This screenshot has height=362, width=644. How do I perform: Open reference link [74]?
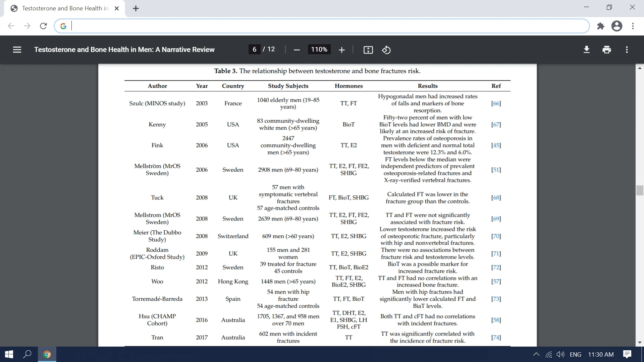[496, 337]
